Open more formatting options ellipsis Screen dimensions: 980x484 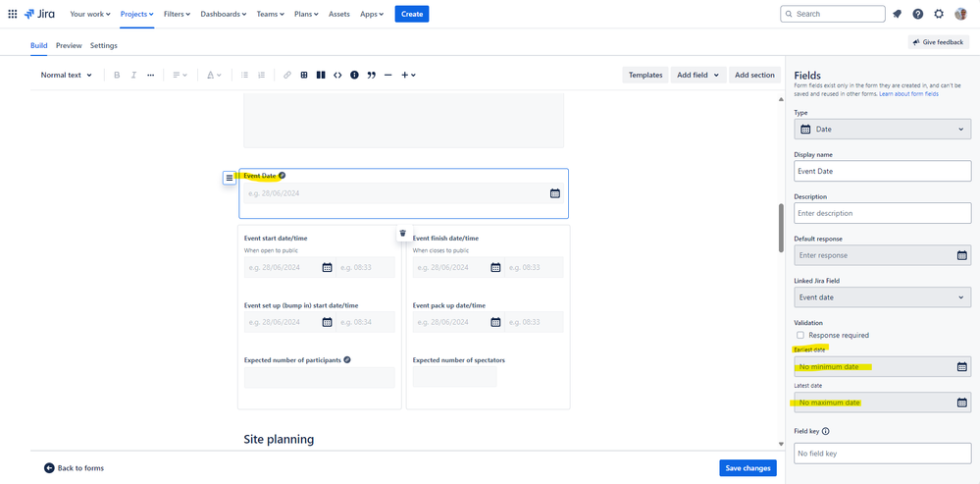(151, 75)
